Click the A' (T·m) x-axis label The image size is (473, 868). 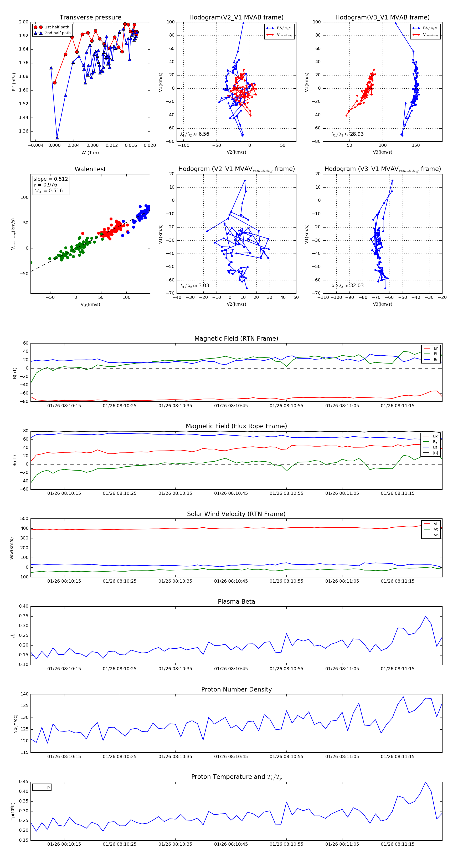pos(90,153)
